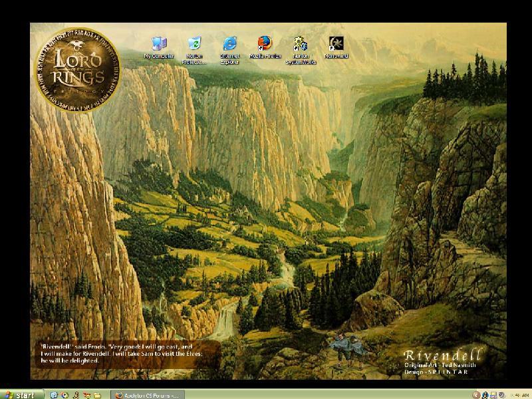Click the second Quick Launch icon

(x=65, y=394)
